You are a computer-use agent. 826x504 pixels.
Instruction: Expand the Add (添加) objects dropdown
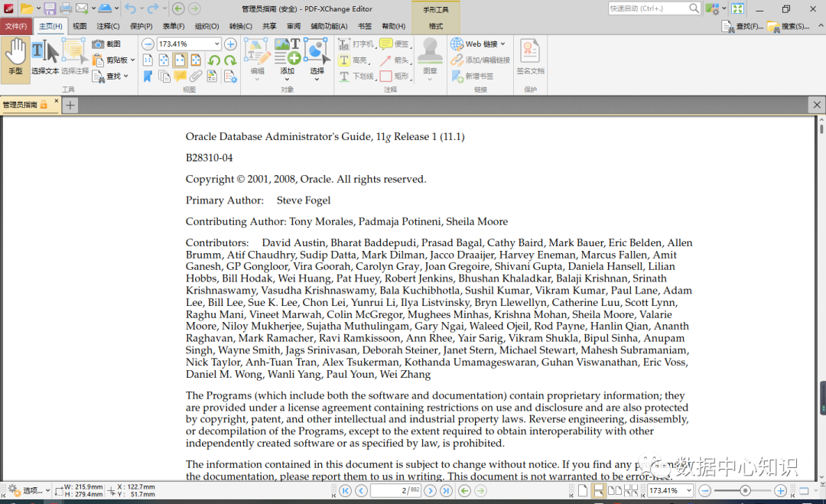(x=287, y=80)
